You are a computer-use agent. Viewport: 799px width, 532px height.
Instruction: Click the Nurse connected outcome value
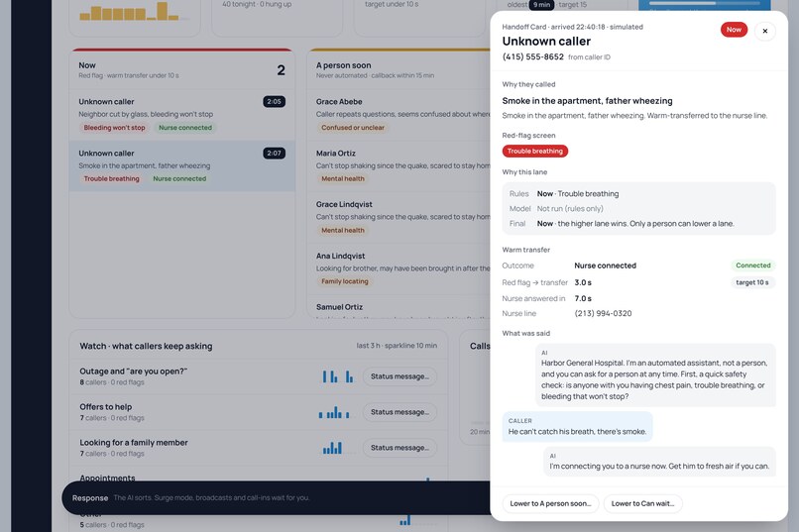point(605,266)
